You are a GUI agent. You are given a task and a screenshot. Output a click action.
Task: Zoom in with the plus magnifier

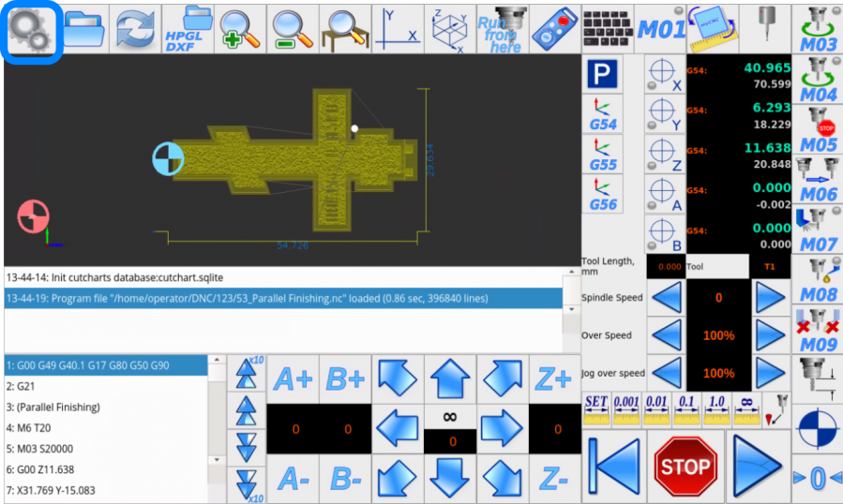pos(240,29)
